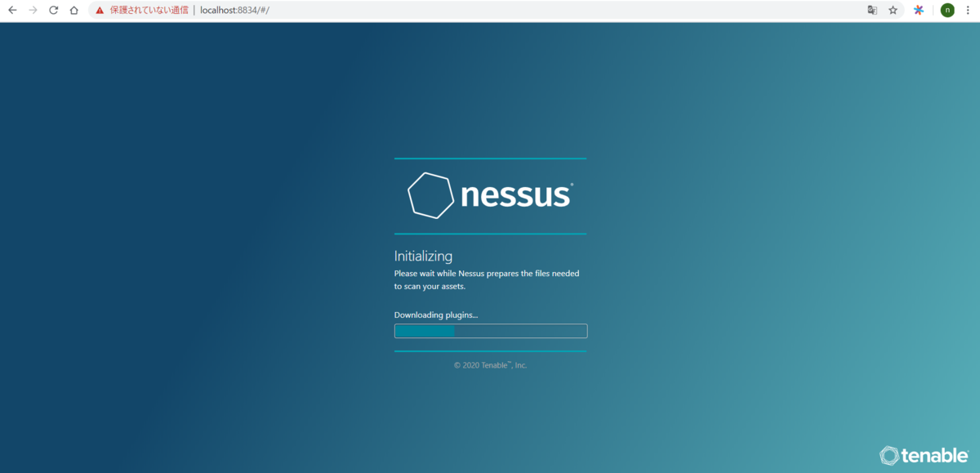The width and height of the screenshot is (980, 473).
Task: Go back using the browser back arrow
Action: click(12, 11)
